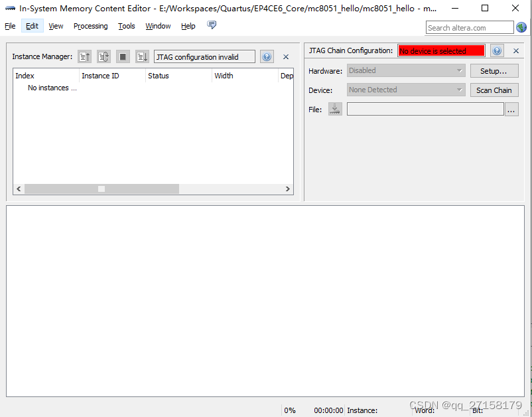
Task: Open the Tools menu
Action: (x=127, y=26)
